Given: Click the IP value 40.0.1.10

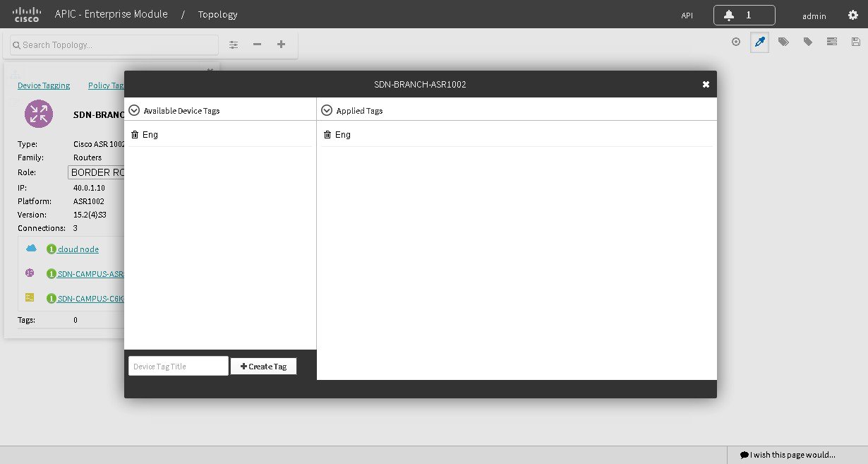Looking at the screenshot, I should click(x=89, y=188).
